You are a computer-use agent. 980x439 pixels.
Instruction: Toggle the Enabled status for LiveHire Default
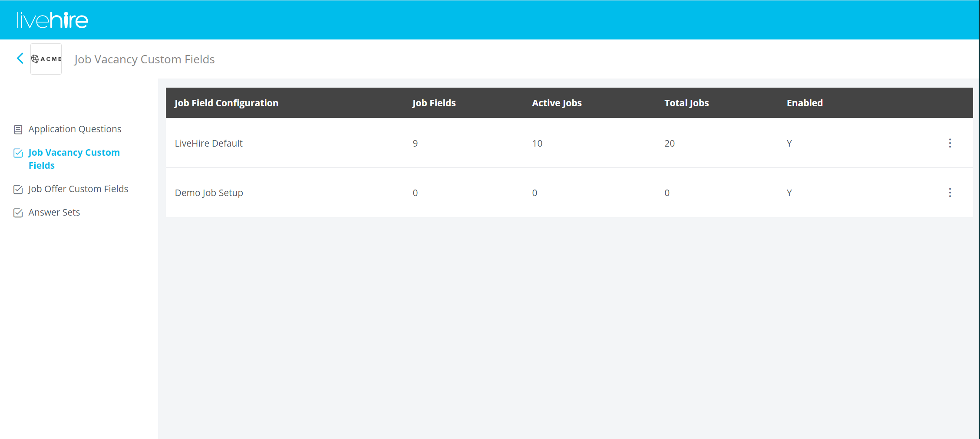click(789, 143)
